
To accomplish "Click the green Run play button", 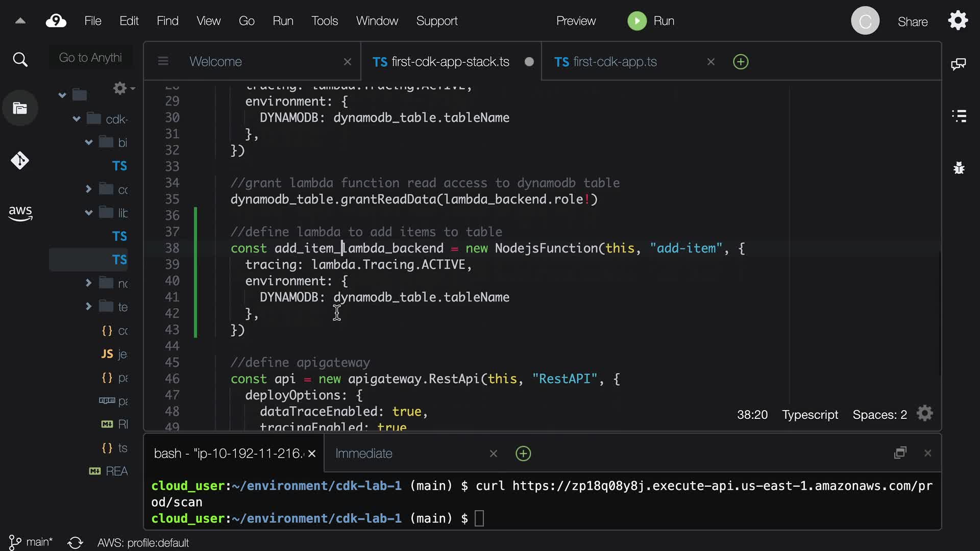I will point(636,21).
